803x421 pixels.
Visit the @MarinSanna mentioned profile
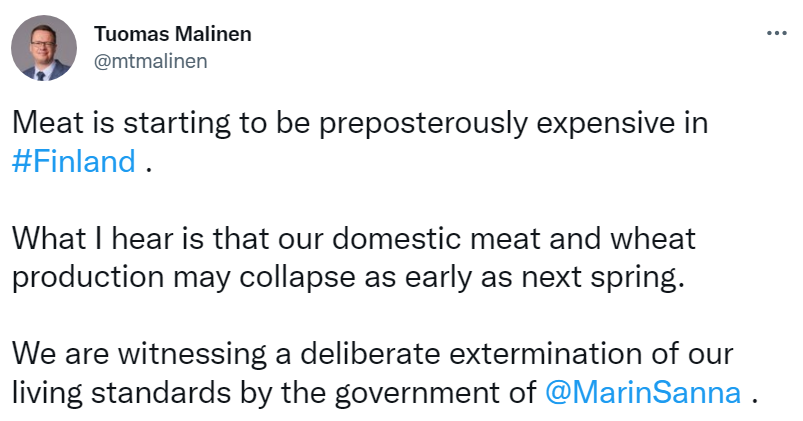643,392
